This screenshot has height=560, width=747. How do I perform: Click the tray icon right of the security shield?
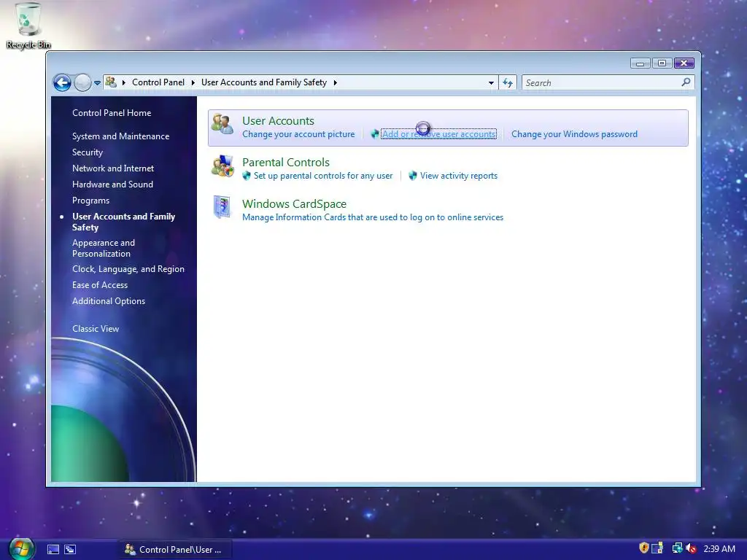click(x=657, y=548)
